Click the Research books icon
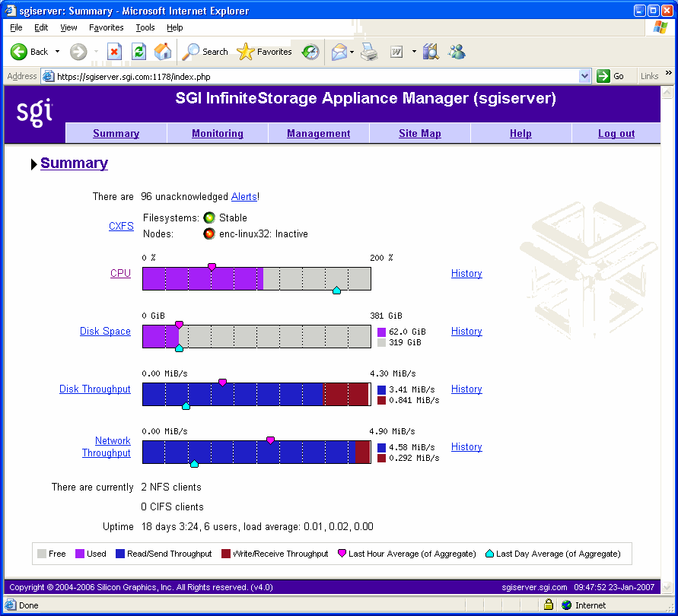Screen dimensions: 678x616 click(431, 52)
